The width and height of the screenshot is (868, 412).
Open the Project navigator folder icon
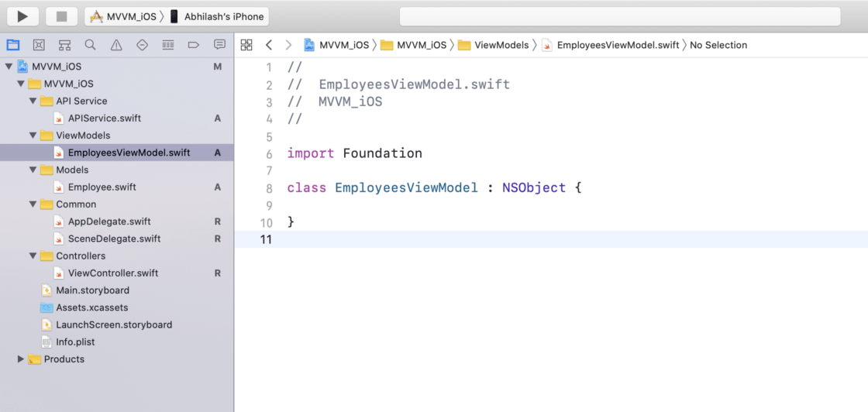[x=13, y=45]
